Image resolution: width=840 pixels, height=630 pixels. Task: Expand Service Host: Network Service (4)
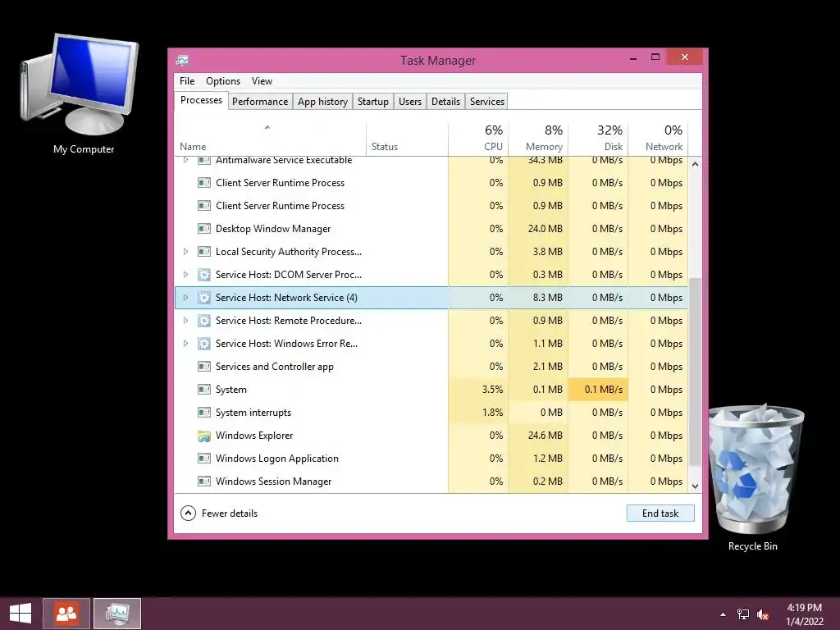click(x=185, y=297)
